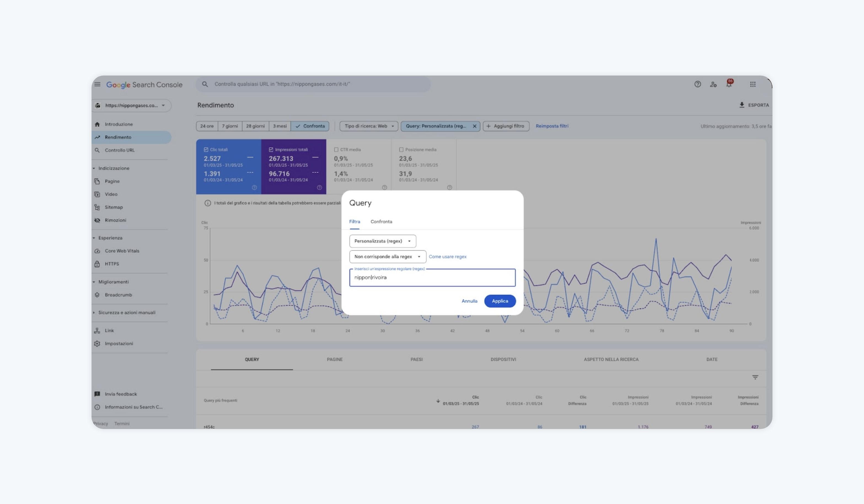Screen dimensions: 864x504
Task: Open the Personalizzata (regex) dropdown
Action: (383, 241)
